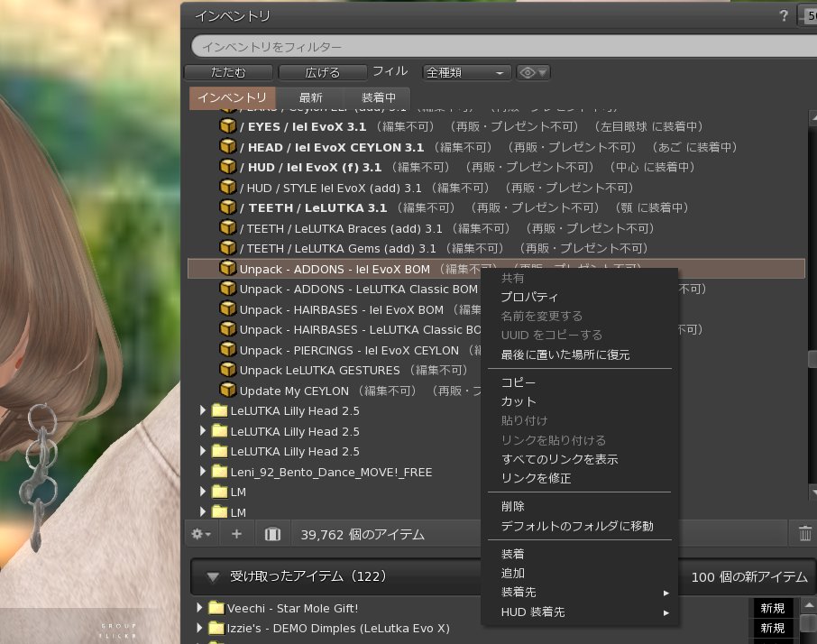Click the object icon of HEAD / lel EvoX CEYLON 3.1
Viewport: 817px width, 644px height.
point(228,146)
